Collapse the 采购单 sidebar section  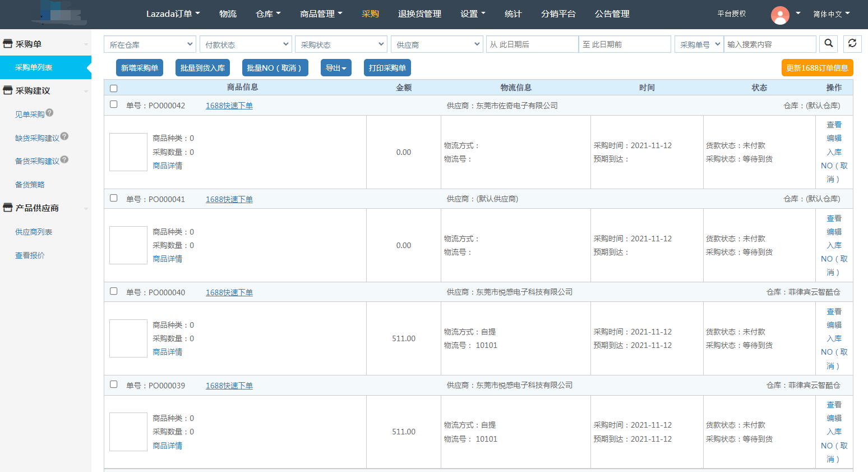86,44
